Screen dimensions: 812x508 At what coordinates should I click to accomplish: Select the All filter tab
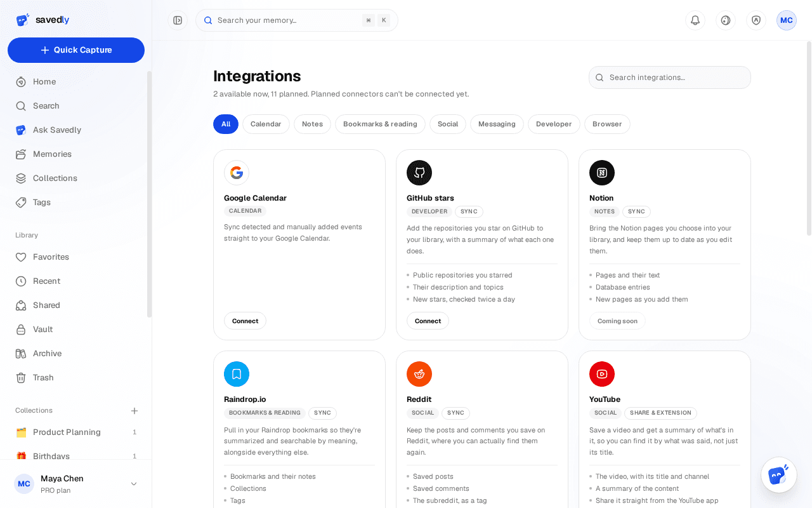coord(226,124)
